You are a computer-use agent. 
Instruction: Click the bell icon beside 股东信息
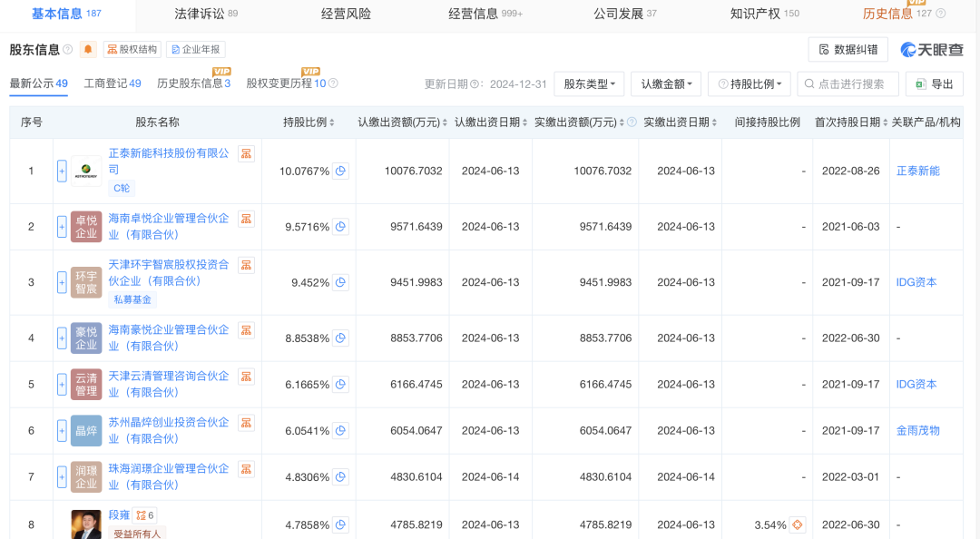coord(87,48)
